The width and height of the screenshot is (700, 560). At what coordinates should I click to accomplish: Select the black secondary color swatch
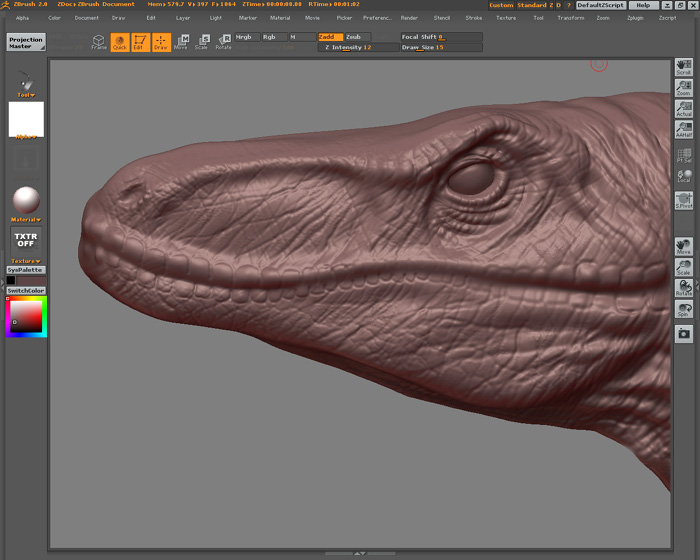[x=11, y=280]
